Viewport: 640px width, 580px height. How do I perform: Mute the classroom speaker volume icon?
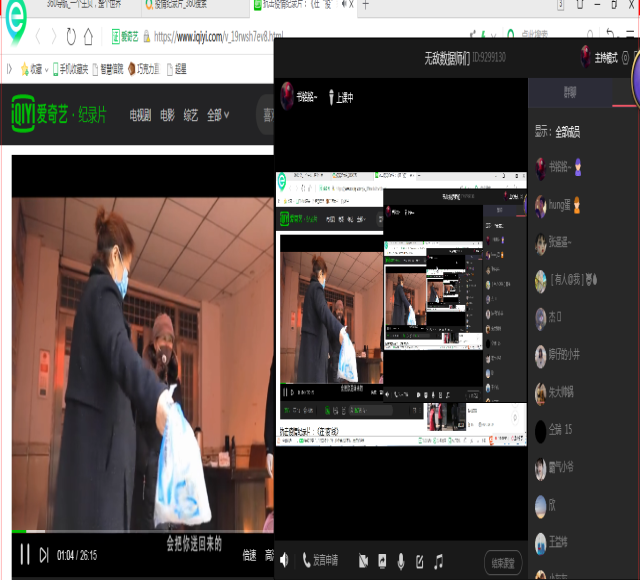point(285,561)
